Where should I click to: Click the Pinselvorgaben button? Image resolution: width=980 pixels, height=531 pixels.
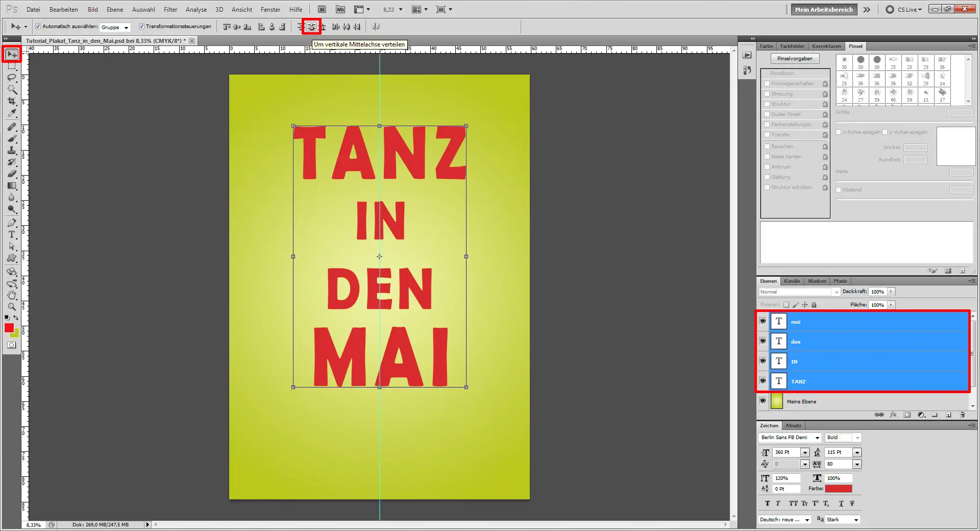[795, 58]
